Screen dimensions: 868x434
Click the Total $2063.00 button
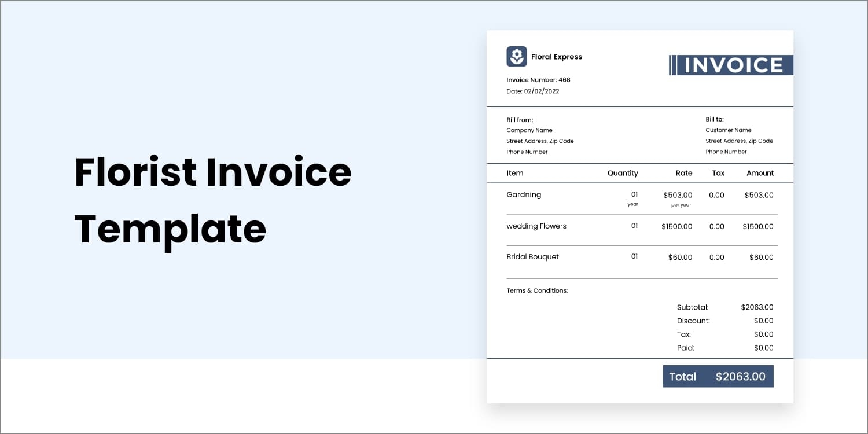tap(718, 376)
